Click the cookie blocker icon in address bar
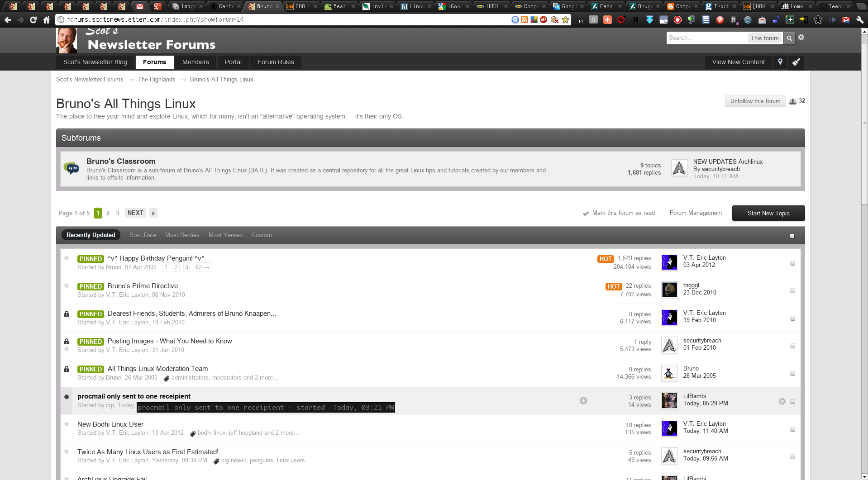Viewport: 868px width, 480px height. pyautogui.click(x=554, y=20)
